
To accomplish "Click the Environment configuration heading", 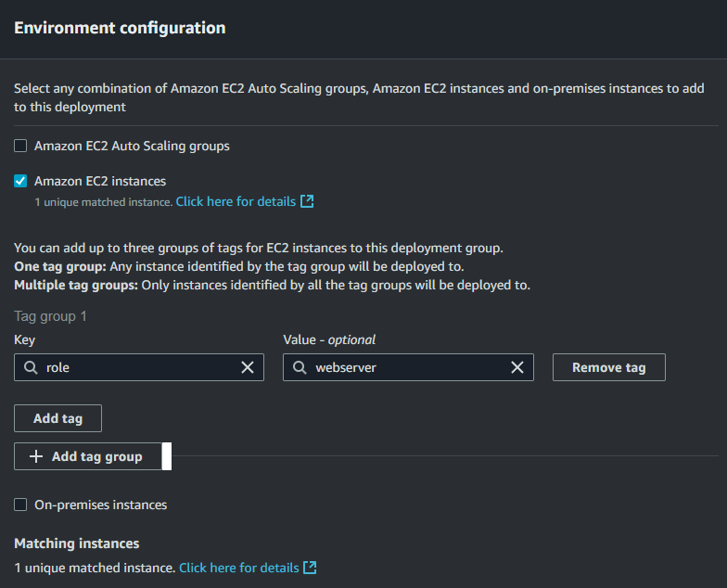I will click(x=120, y=27).
